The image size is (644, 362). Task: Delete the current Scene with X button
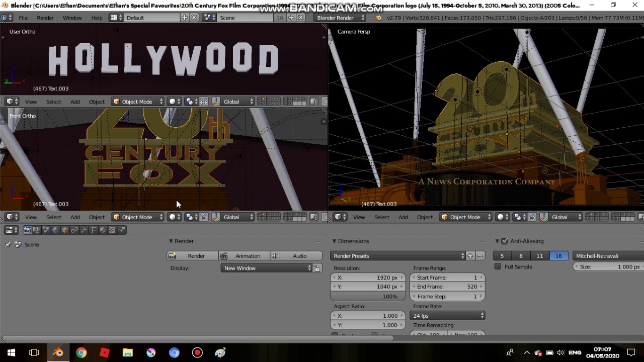pyautogui.click(x=301, y=18)
